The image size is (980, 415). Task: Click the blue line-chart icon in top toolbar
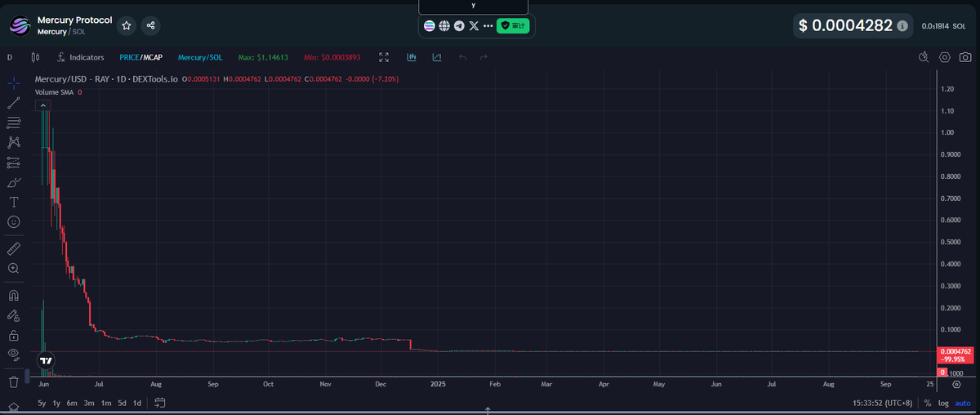pyautogui.click(x=438, y=57)
